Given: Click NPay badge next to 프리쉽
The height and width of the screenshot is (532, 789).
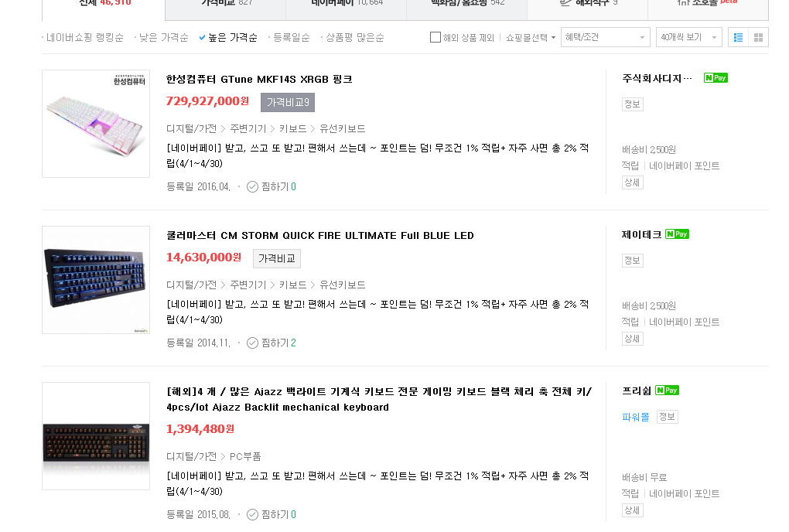Looking at the screenshot, I should click(x=667, y=390).
